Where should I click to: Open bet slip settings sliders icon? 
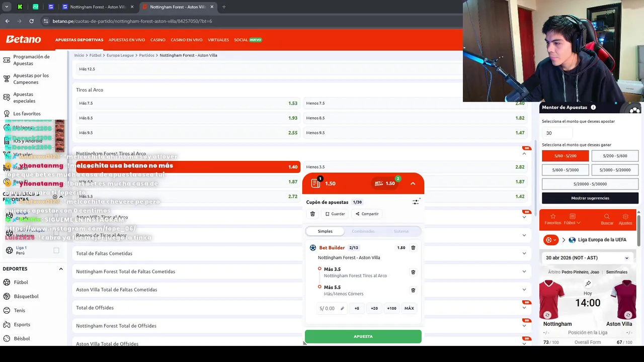(x=416, y=202)
